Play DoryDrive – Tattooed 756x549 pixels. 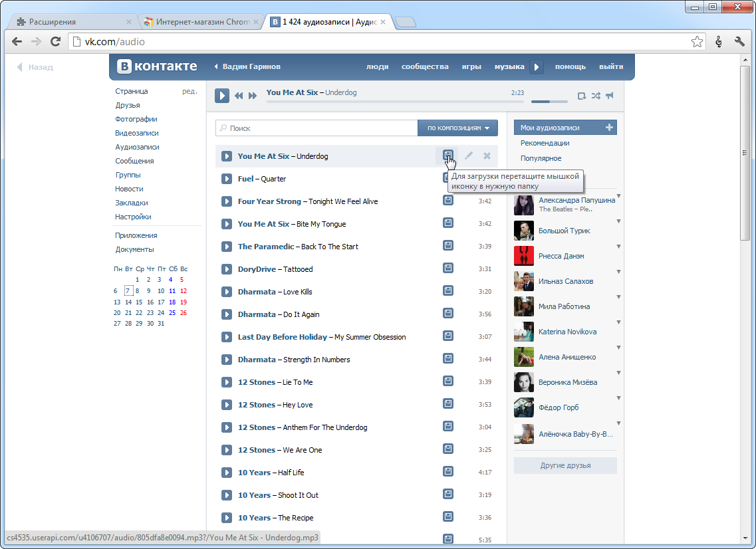click(227, 269)
